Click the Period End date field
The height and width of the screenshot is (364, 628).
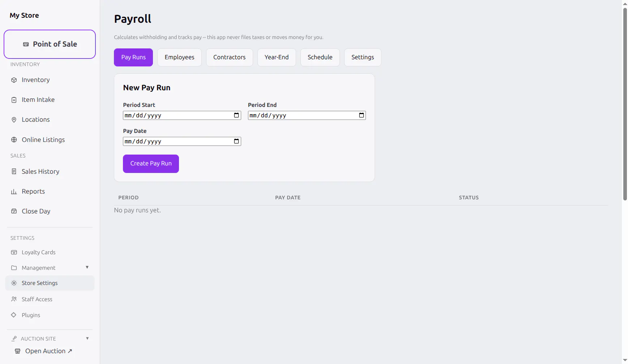point(307,116)
